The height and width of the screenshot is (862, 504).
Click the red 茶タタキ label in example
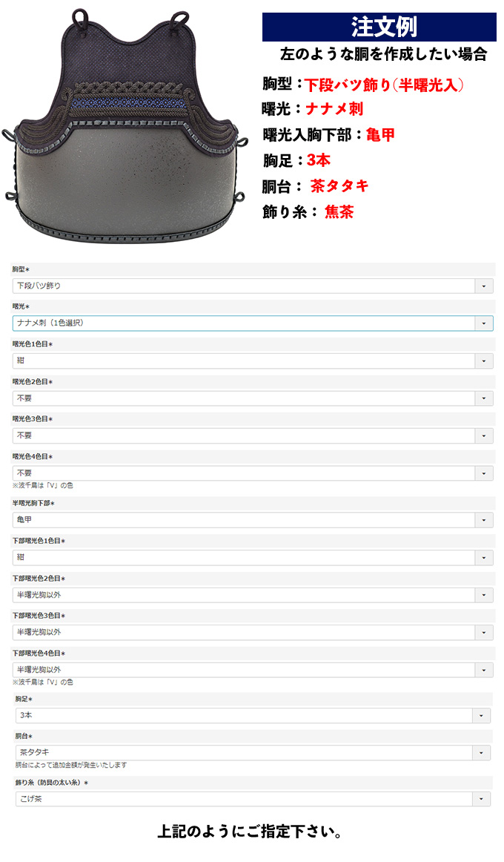(339, 186)
